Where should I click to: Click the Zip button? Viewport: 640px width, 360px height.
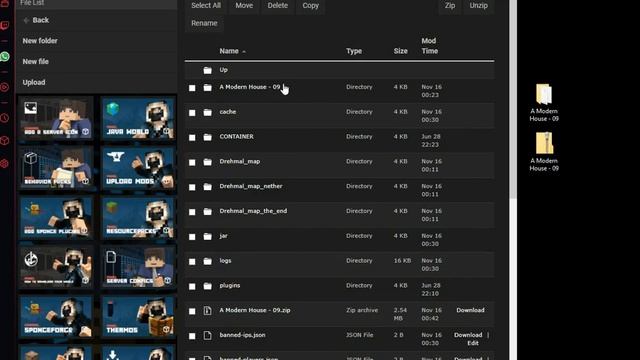(x=450, y=6)
